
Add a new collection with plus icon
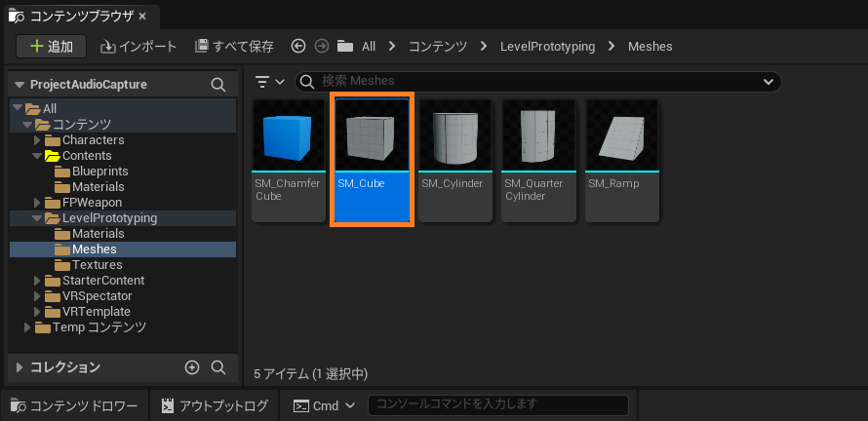tap(192, 367)
